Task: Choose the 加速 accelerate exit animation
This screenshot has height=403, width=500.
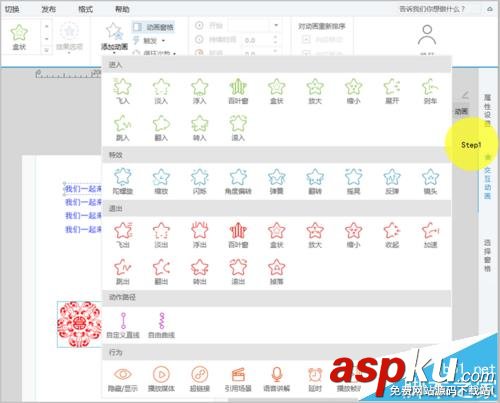Action: [x=430, y=235]
